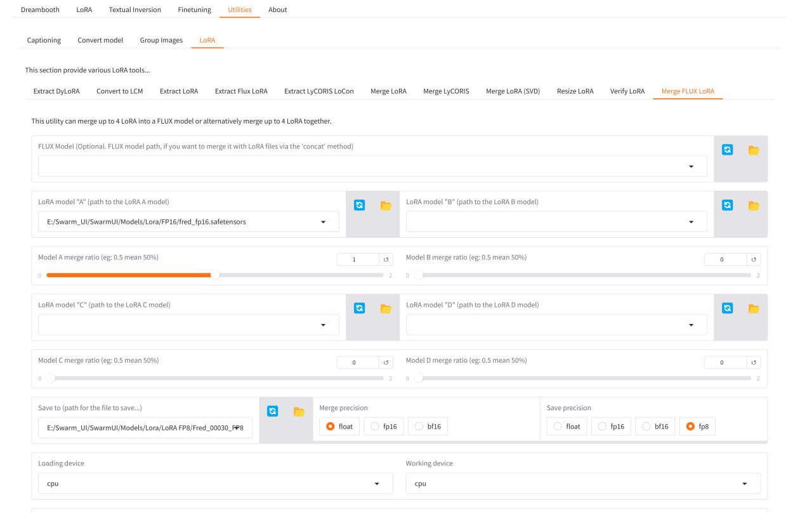Refresh the FLUX Model list
Image resolution: width=812 pixels, height=513 pixels.
coord(728,150)
